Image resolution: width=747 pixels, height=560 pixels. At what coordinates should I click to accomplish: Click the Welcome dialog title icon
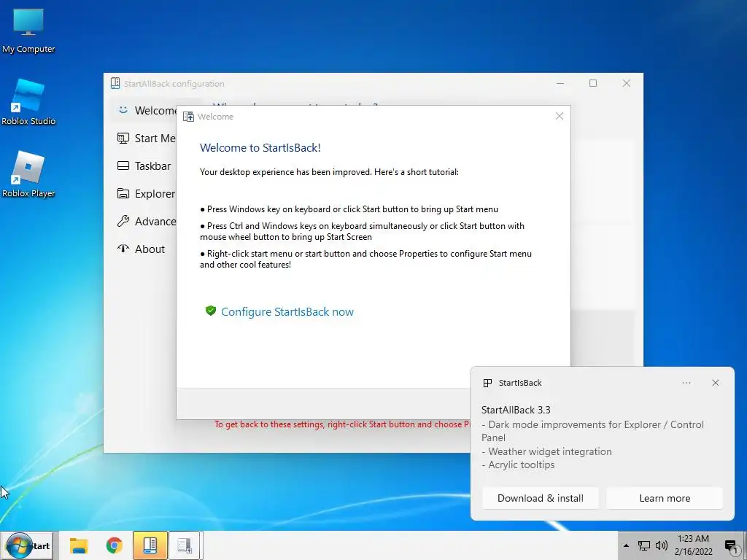[x=189, y=117]
